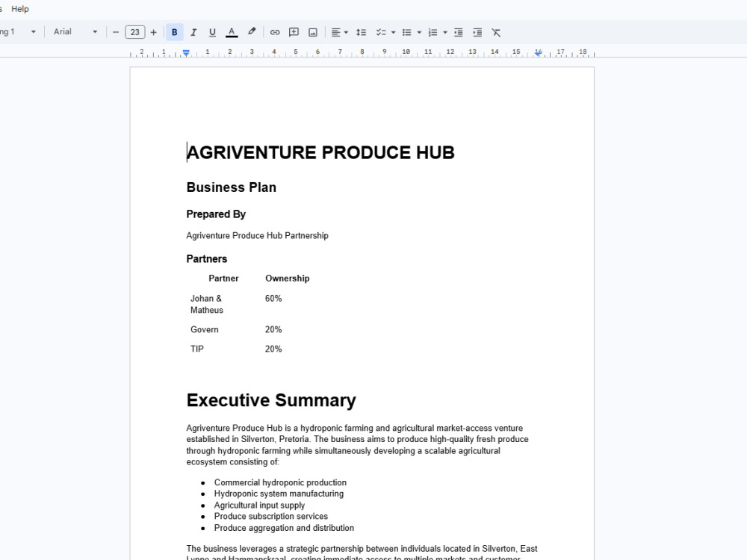Click Hydroponic system manufacturing bullet
Screen dimensions: 747x560
tap(279, 494)
